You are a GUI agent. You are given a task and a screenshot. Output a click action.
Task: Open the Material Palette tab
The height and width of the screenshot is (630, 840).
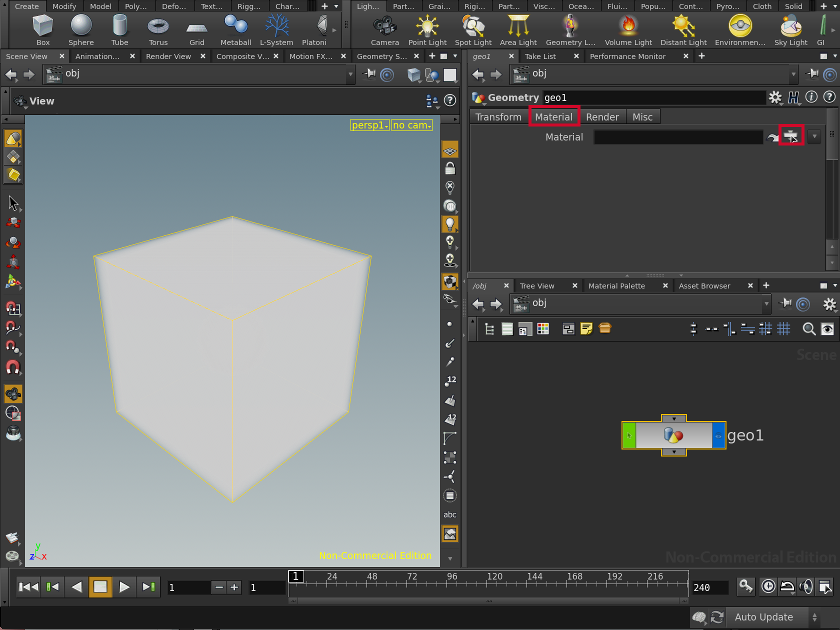616,286
